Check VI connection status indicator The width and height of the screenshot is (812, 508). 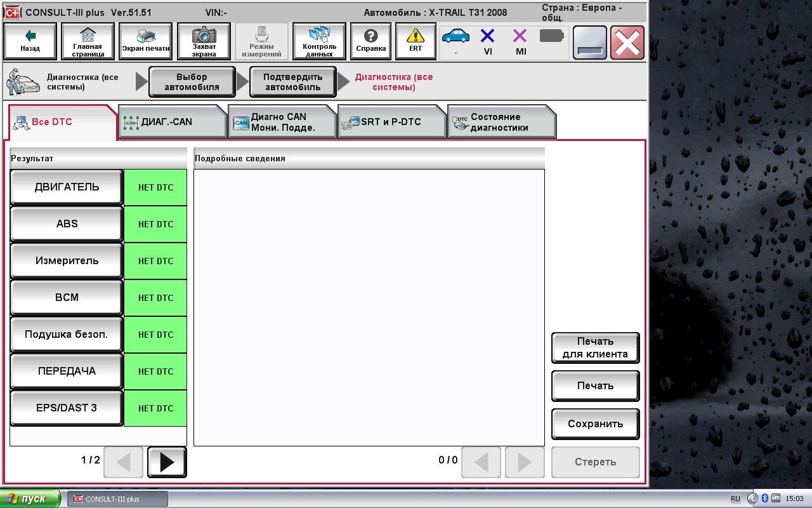pos(487,42)
